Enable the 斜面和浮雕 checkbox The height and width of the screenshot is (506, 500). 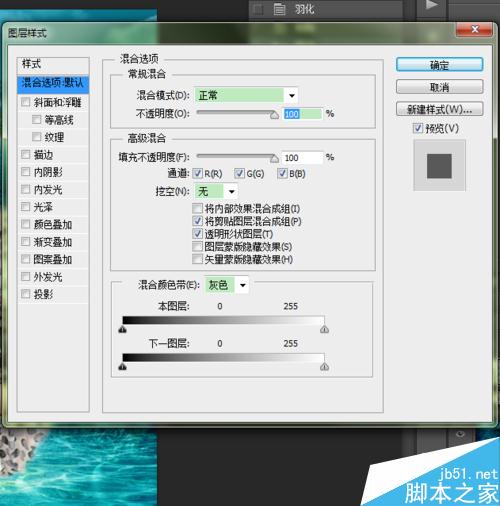point(26,102)
